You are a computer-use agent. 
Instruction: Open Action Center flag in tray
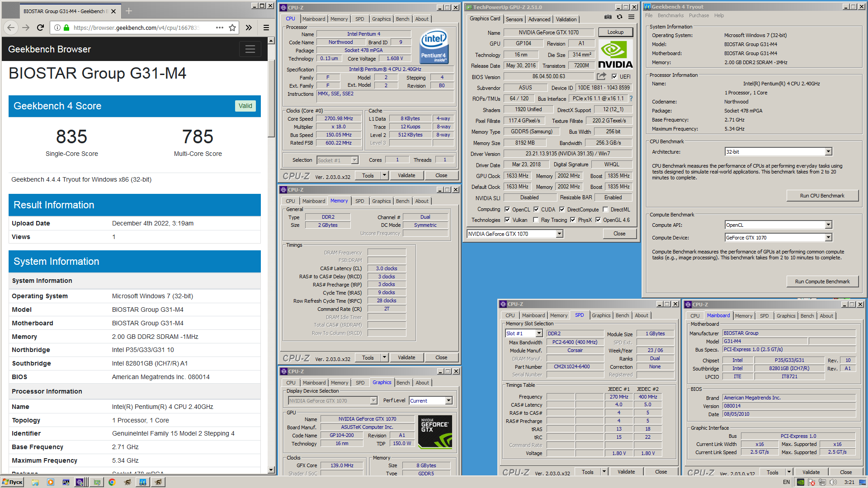point(811,482)
